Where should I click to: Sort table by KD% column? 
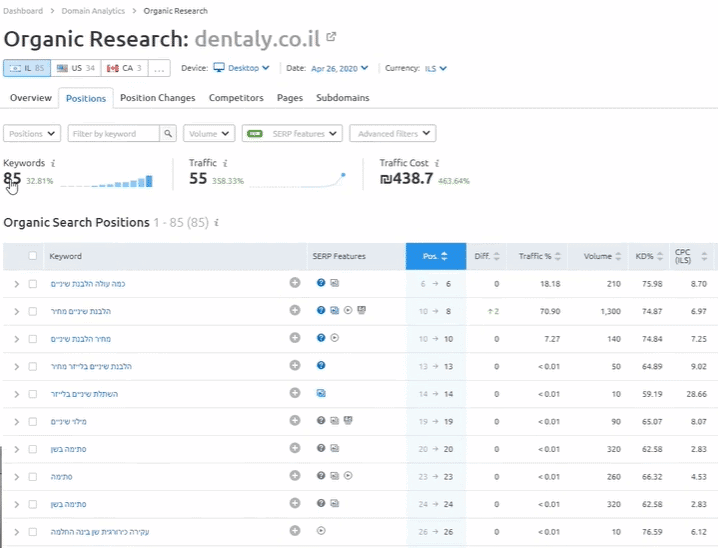pos(648,256)
